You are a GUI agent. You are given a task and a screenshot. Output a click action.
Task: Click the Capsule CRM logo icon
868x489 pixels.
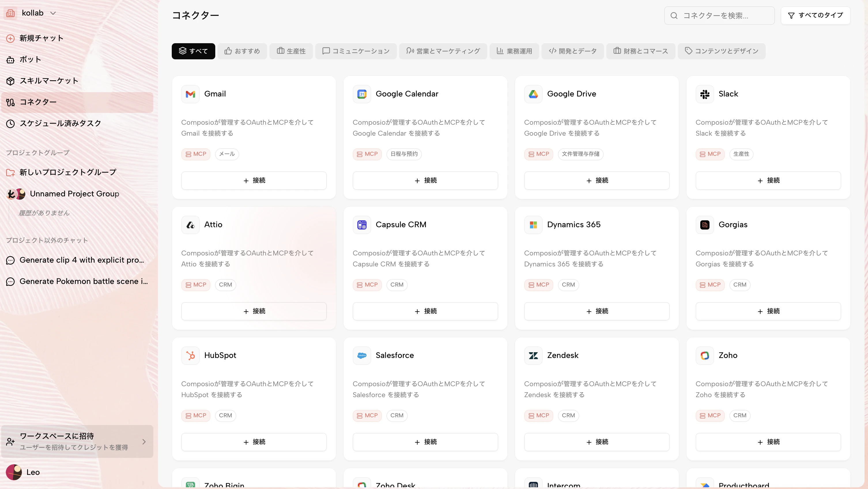point(362,225)
